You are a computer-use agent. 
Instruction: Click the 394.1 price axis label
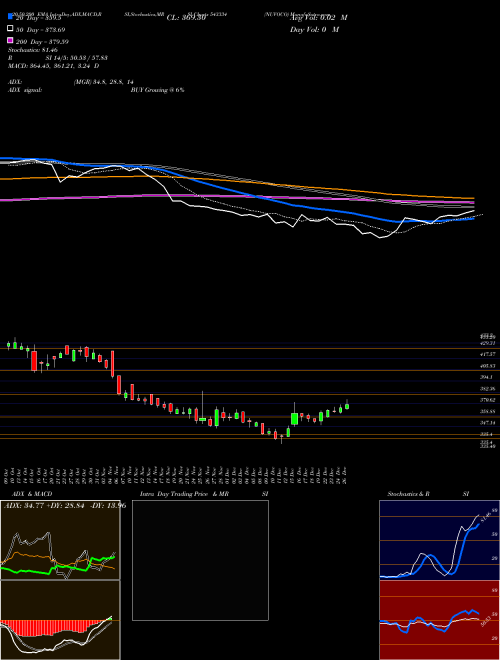tap(486, 377)
